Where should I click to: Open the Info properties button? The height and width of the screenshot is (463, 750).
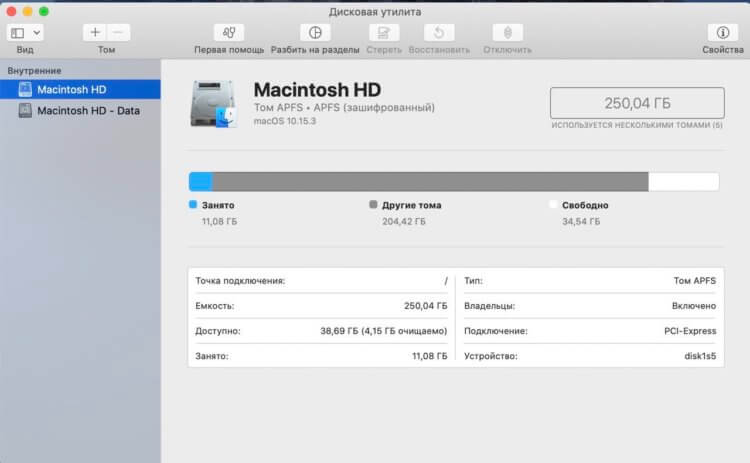pyautogui.click(x=723, y=33)
